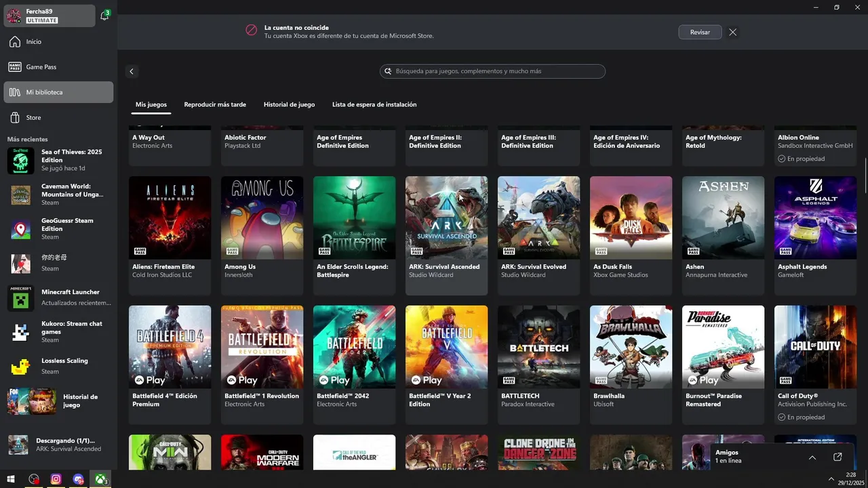Click the search magnifier icon

[388, 71]
